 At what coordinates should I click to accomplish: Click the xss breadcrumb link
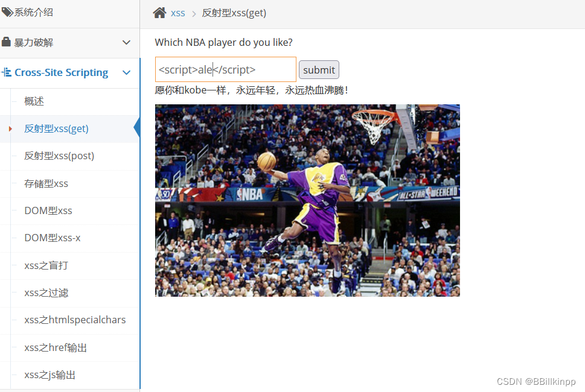(177, 13)
